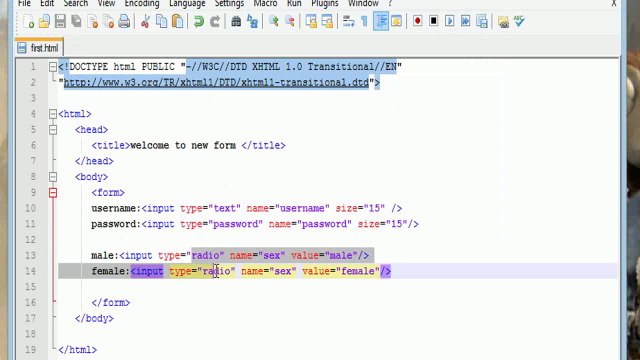Click Synchronize Horizontal Scrolling icon
Screen dimensions: 640x360
pyautogui.click(x=327, y=21)
